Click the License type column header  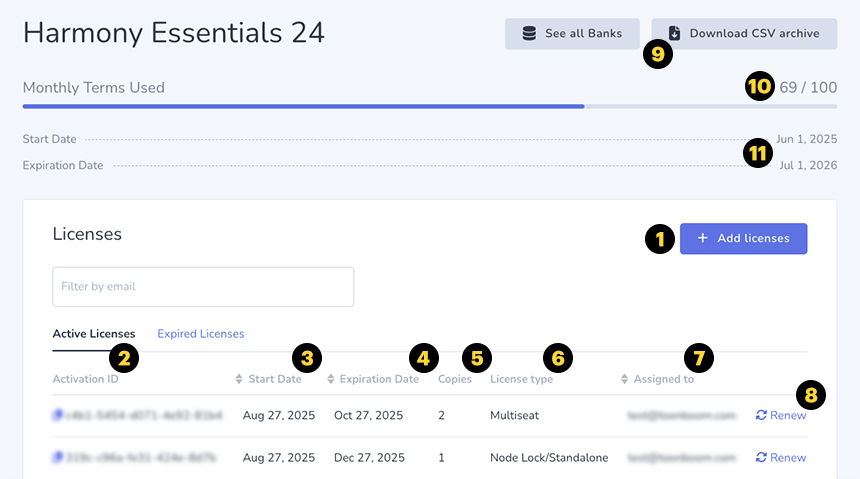click(x=521, y=380)
